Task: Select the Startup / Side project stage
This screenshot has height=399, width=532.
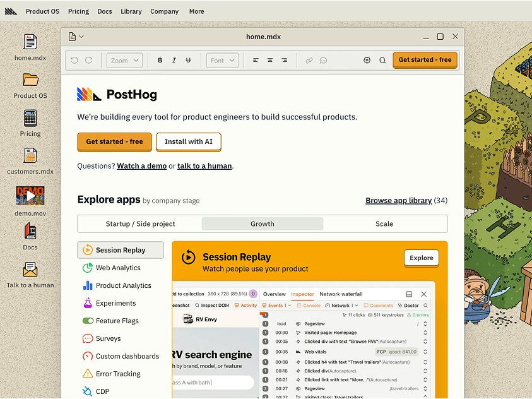Action: point(140,223)
